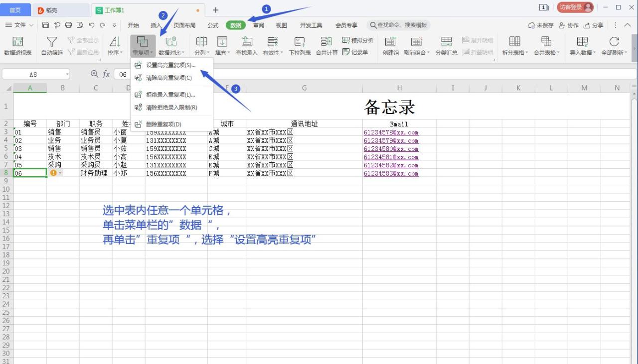
Task: Select column H header
Action: coord(399,88)
